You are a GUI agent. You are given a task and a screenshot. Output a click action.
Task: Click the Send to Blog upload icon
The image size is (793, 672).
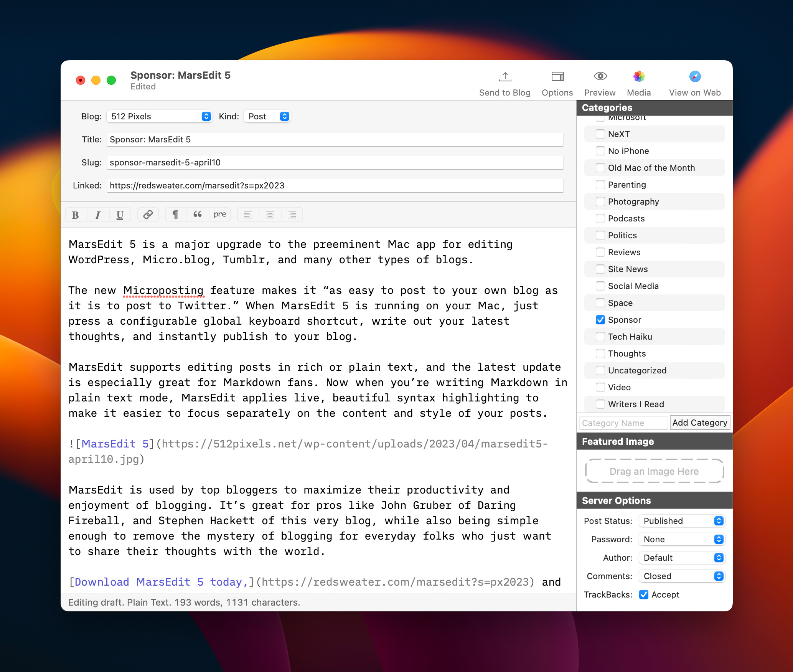[x=505, y=77]
